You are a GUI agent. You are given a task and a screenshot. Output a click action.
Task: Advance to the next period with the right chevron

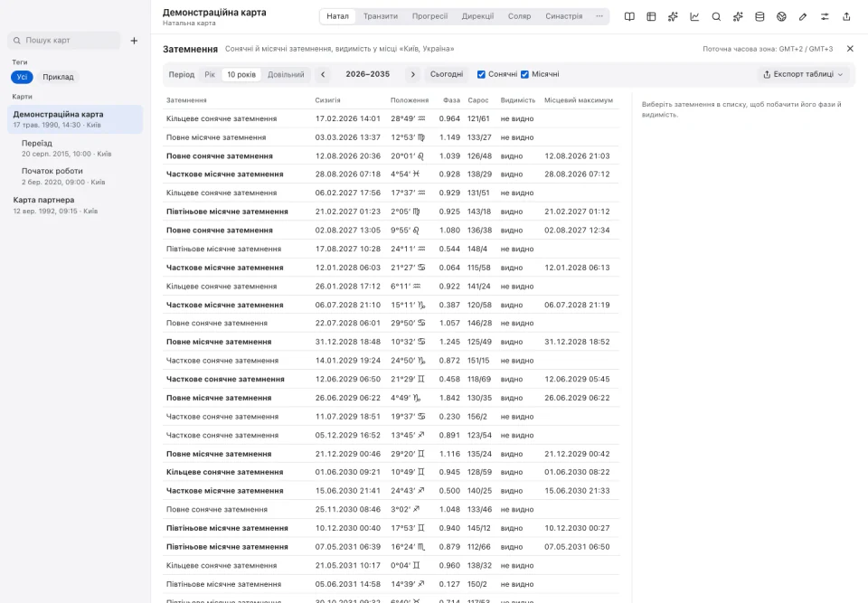[412, 74]
